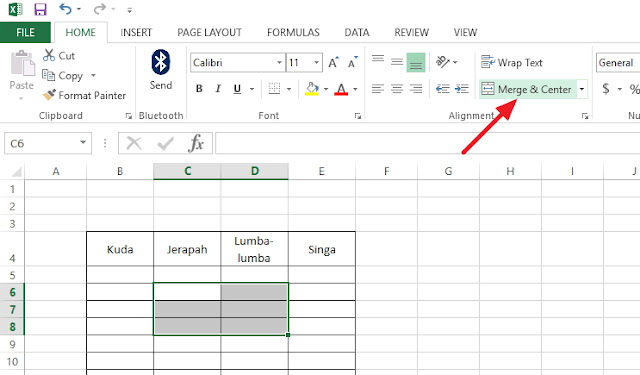Toggle Wrap Text

click(512, 62)
